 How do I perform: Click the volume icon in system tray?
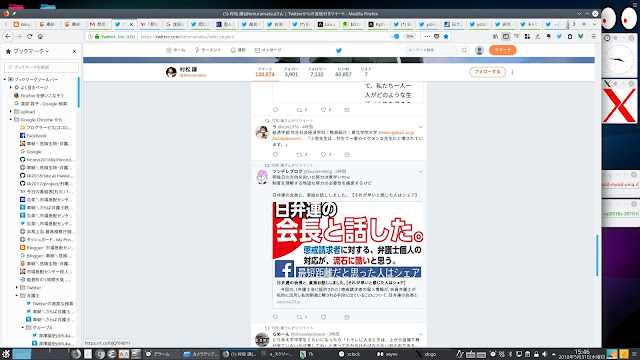click(x=544, y=354)
